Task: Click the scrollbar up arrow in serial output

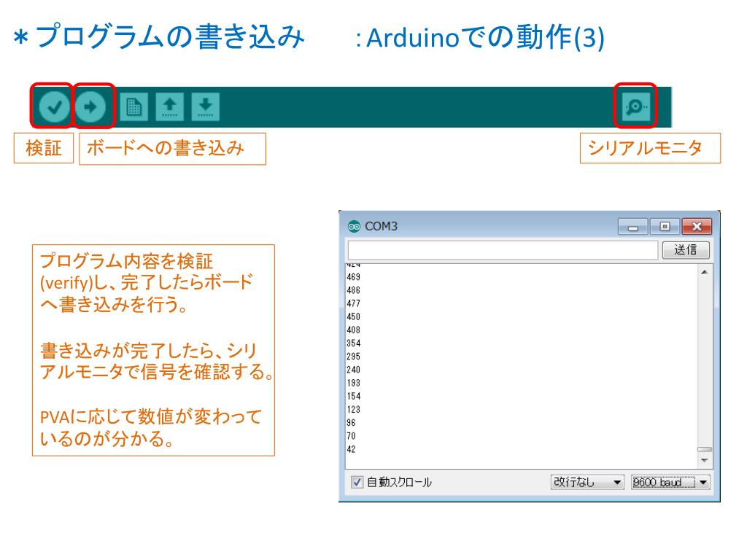Action: coord(704,271)
